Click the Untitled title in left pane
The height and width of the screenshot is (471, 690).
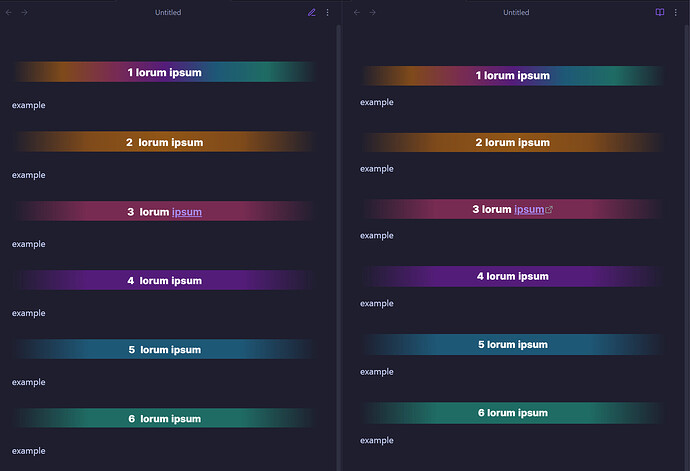tap(168, 12)
